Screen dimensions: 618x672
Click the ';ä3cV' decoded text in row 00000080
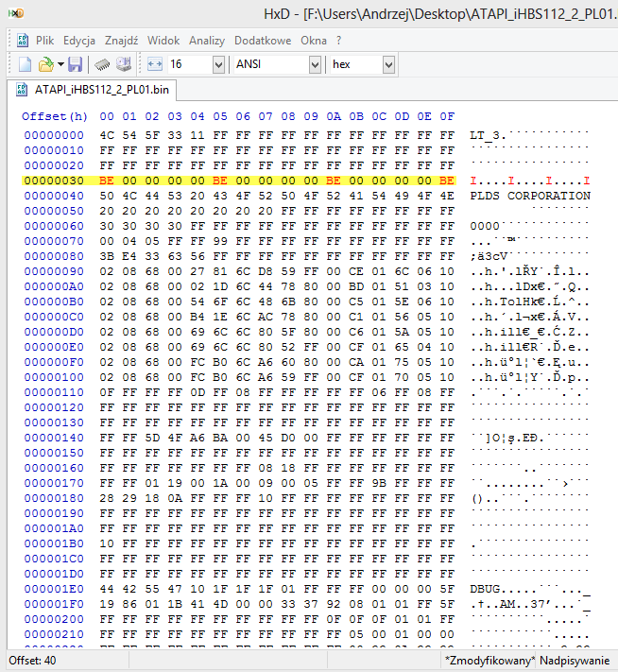pos(489,256)
